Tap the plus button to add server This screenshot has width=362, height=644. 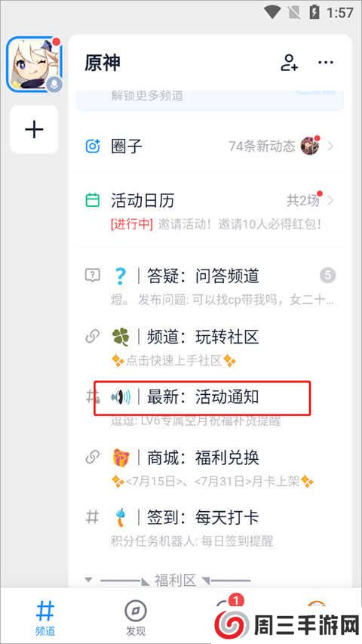[34, 129]
